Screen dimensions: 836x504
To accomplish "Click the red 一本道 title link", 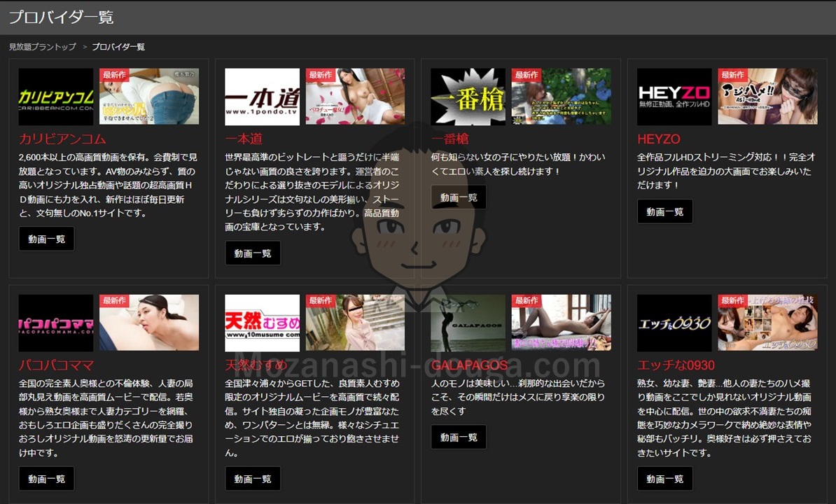I will point(244,139).
